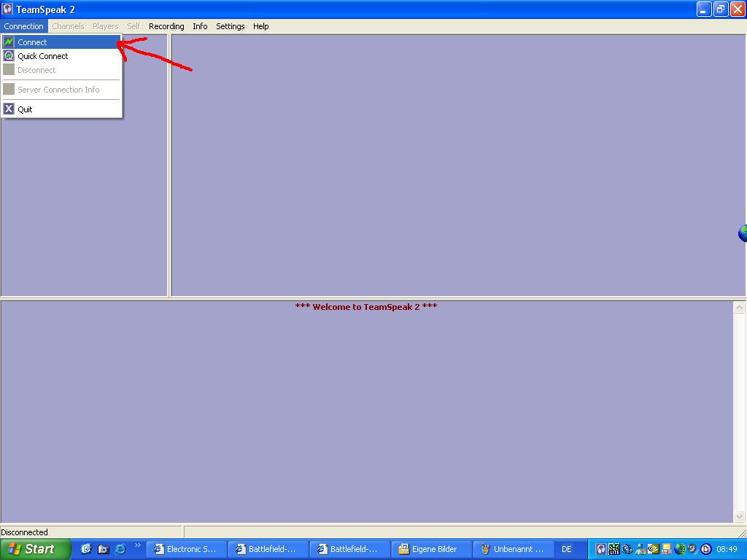Click the round document tray icon
The image size is (747, 560).
706,549
